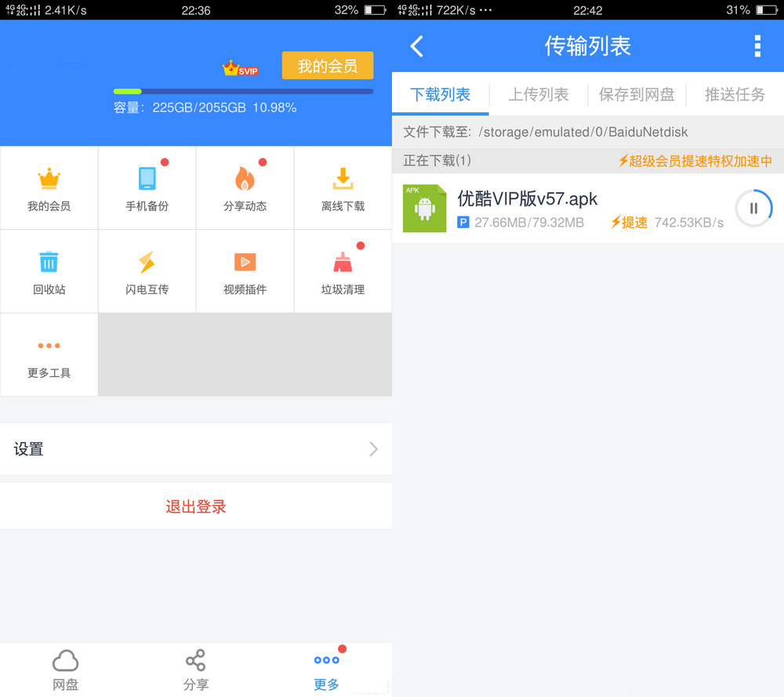
Task: Open the 传输列表 overflow menu
Action: coord(757,46)
